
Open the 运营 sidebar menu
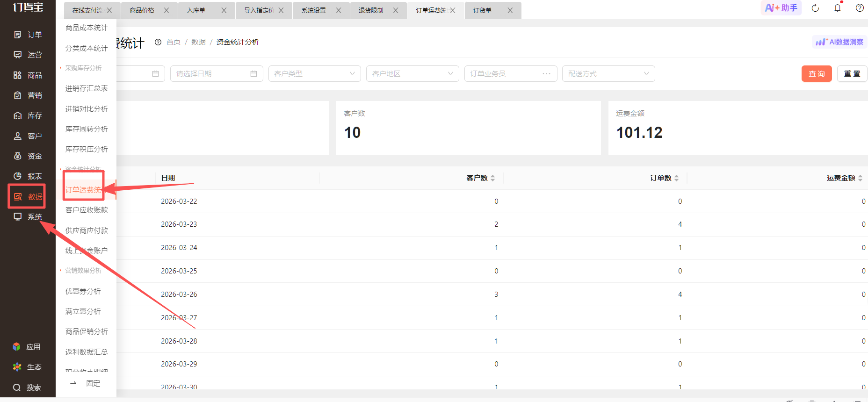click(28, 55)
